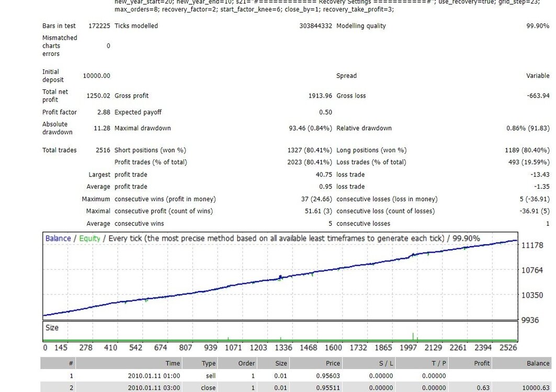Screen dimensions: 556x392
Task: Select the Ticks modelled value 303844332
Action: point(315,26)
